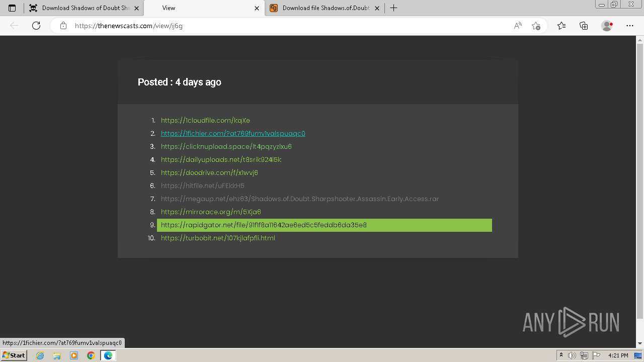Viewport: 644px width, 362px height.
Task: Open the highlighted rapidgator.net file link
Action: pos(324,225)
